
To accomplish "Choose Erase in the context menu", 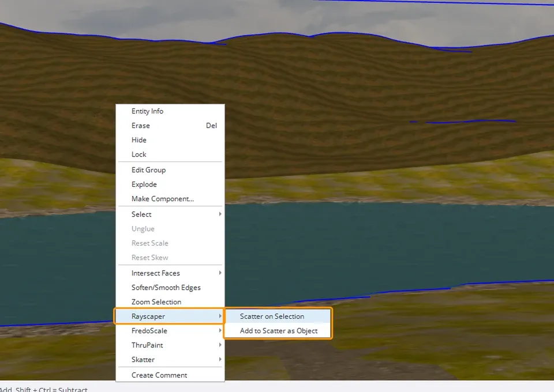I will [170, 126].
